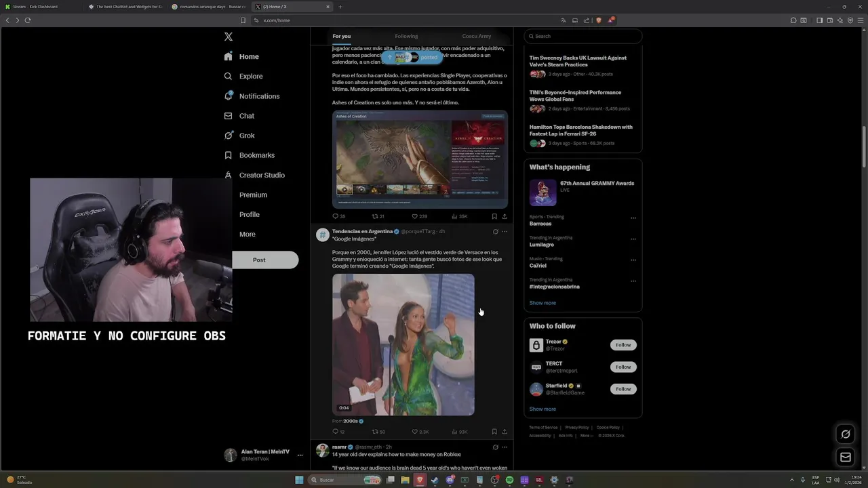This screenshot has height=488, width=868.
Task: Open options for Barracas trend
Action: pos(633,218)
